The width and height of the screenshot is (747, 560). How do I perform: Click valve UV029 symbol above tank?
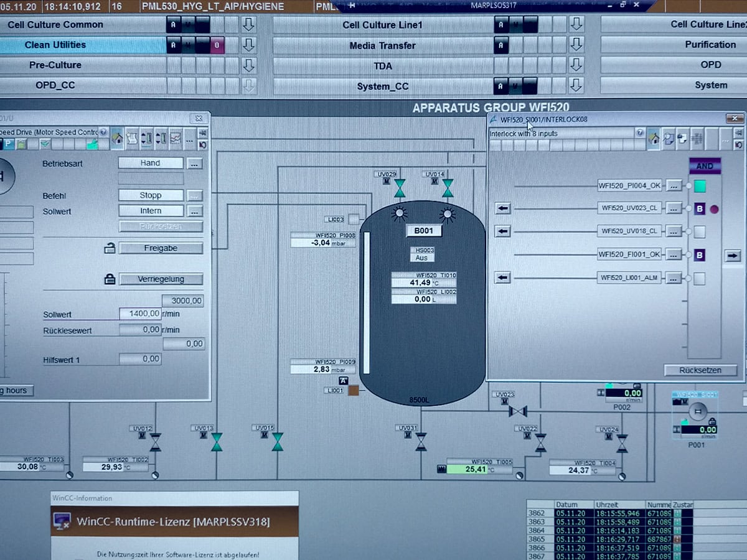tap(400, 189)
